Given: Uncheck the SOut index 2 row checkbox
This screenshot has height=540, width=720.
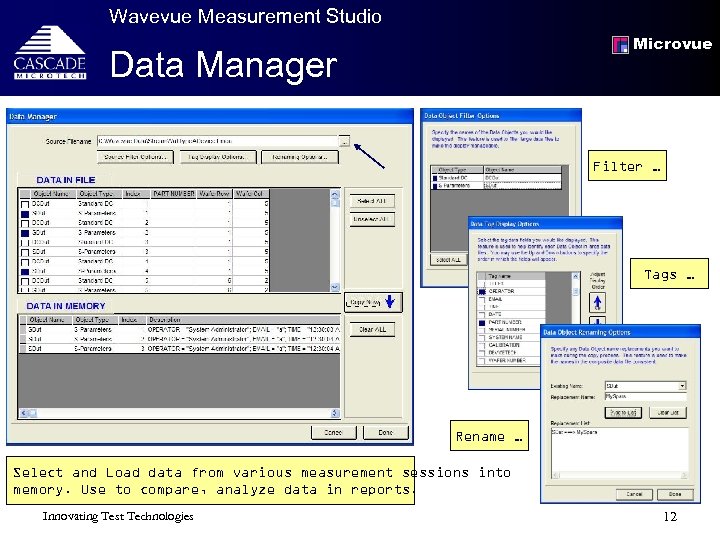Looking at the screenshot, I should tap(25, 233).
